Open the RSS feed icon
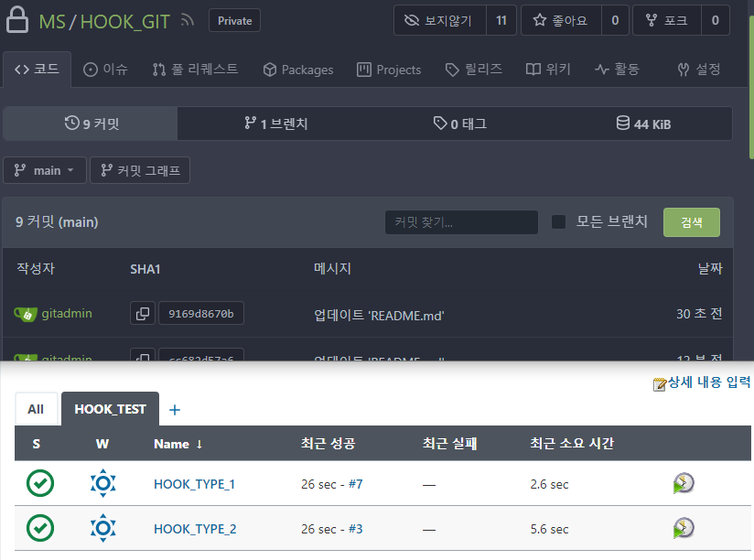The image size is (754, 560). tap(187, 20)
